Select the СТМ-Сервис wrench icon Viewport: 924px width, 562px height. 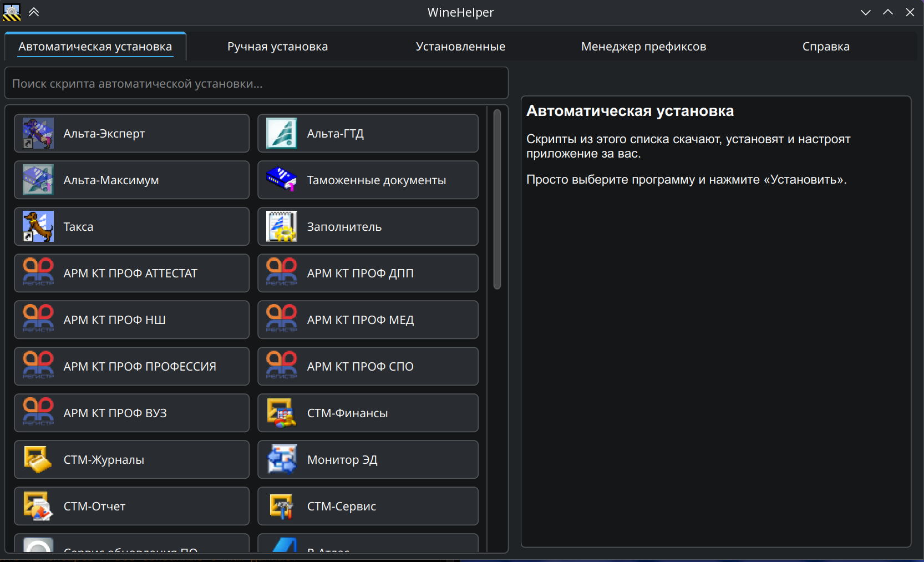[281, 506]
